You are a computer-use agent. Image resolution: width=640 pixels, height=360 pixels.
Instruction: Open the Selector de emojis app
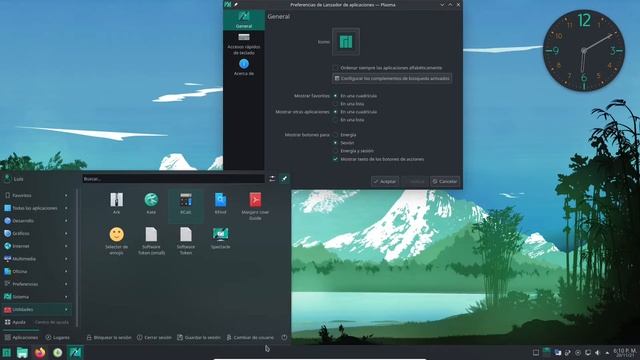point(116,241)
